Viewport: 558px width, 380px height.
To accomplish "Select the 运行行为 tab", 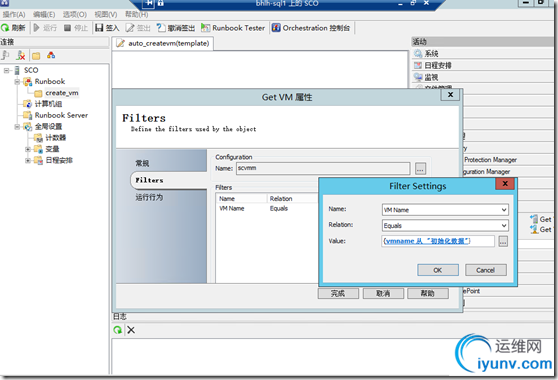I will click(149, 197).
